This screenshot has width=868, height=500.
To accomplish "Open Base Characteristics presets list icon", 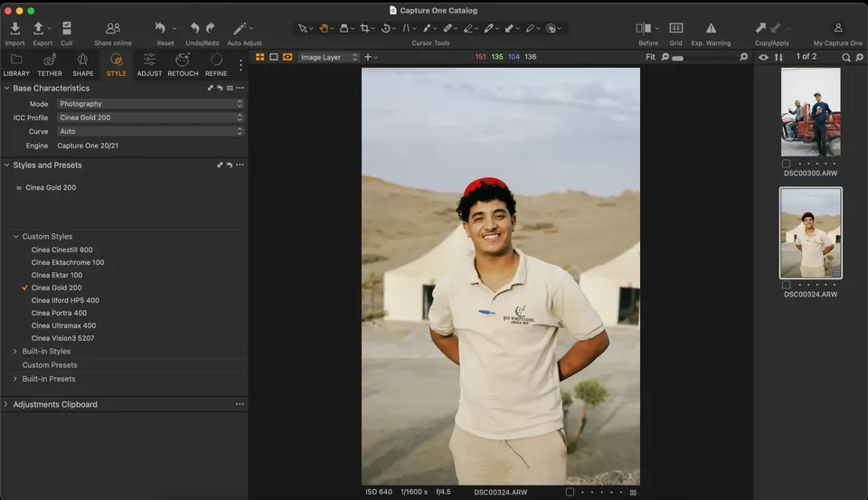I will [230, 88].
